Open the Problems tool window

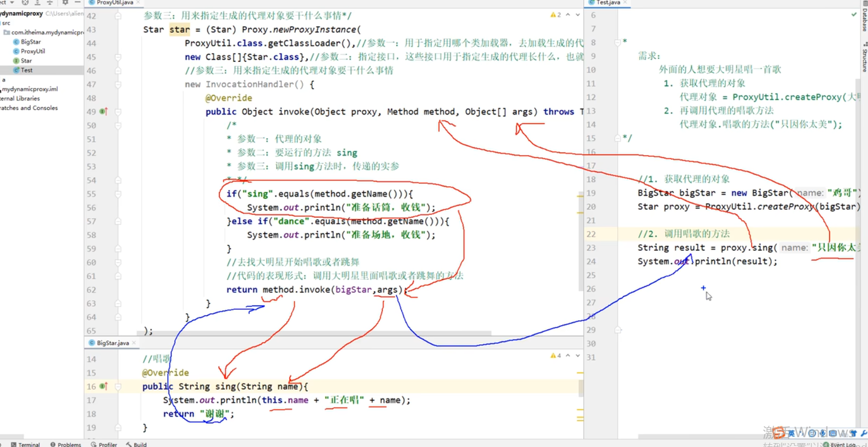point(66,444)
